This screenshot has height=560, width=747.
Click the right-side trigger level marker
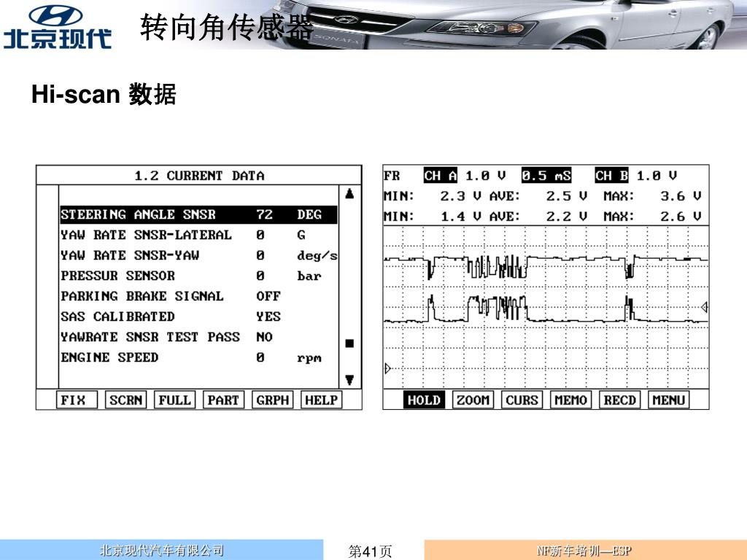tap(705, 307)
